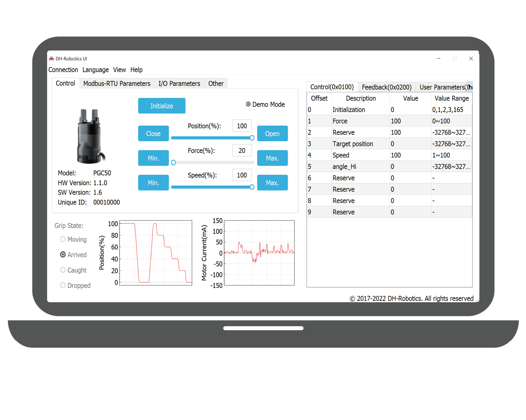This screenshot has height=420, width=526.
Task: Open the Connection menu
Action: point(63,70)
